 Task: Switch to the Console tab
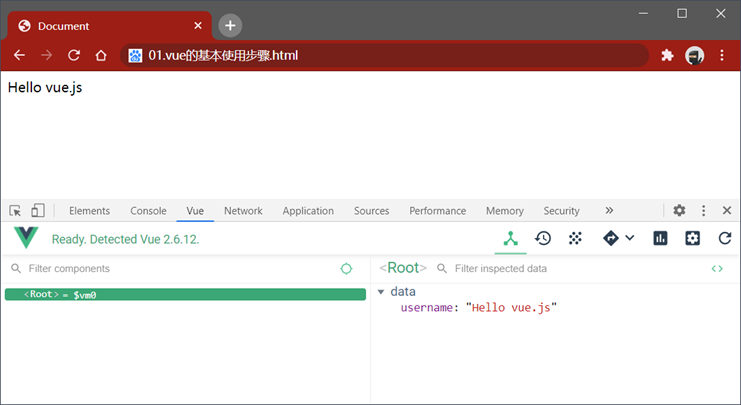(148, 211)
